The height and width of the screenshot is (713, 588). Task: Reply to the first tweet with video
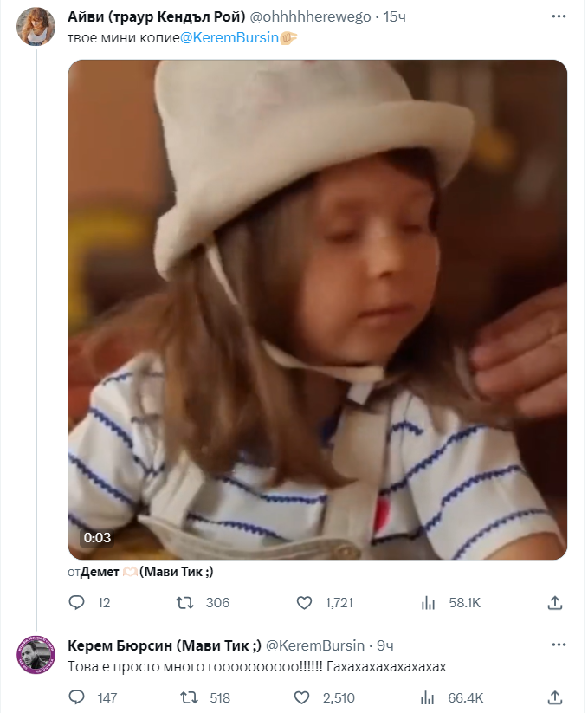pyautogui.click(x=76, y=602)
